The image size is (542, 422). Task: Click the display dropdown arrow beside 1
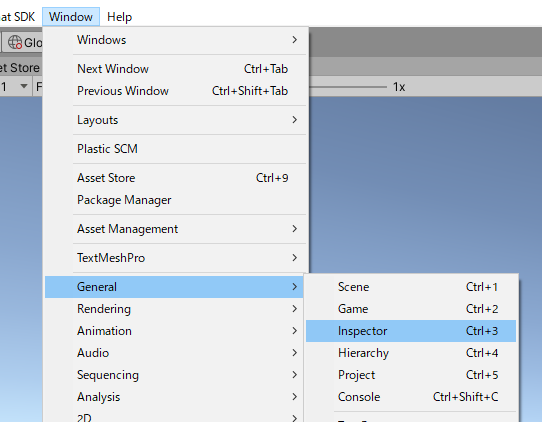pyautogui.click(x=24, y=86)
